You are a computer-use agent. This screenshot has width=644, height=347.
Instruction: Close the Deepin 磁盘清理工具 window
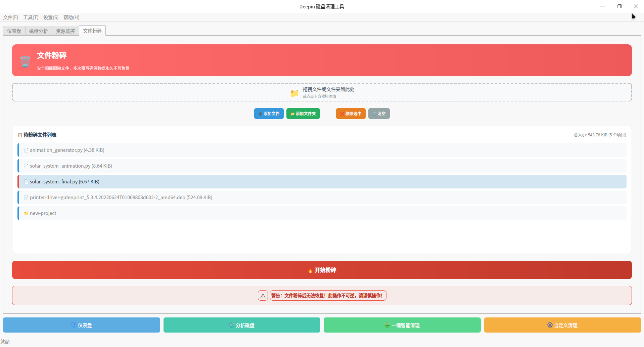point(636,6)
